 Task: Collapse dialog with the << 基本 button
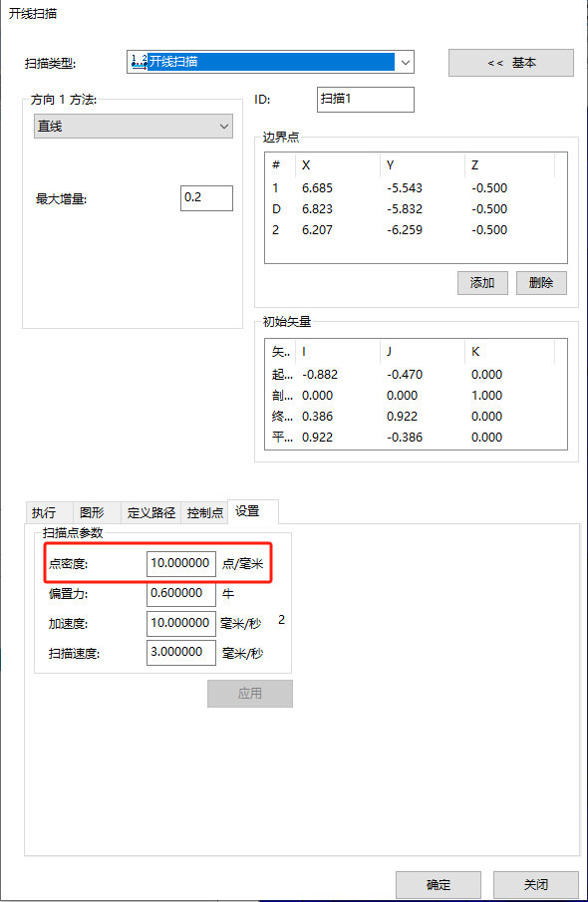pos(511,63)
